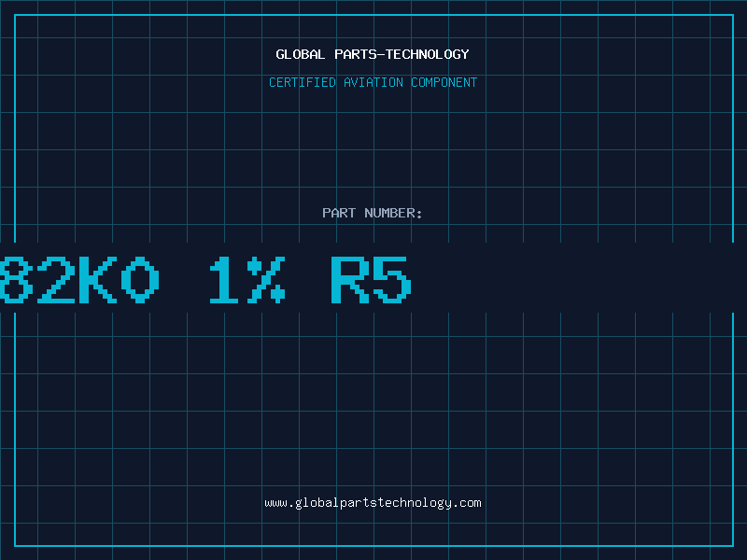This screenshot has height=560, width=747.
Task: Select the word AVIATION in the subtitle
Action: (x=373, y=82)
